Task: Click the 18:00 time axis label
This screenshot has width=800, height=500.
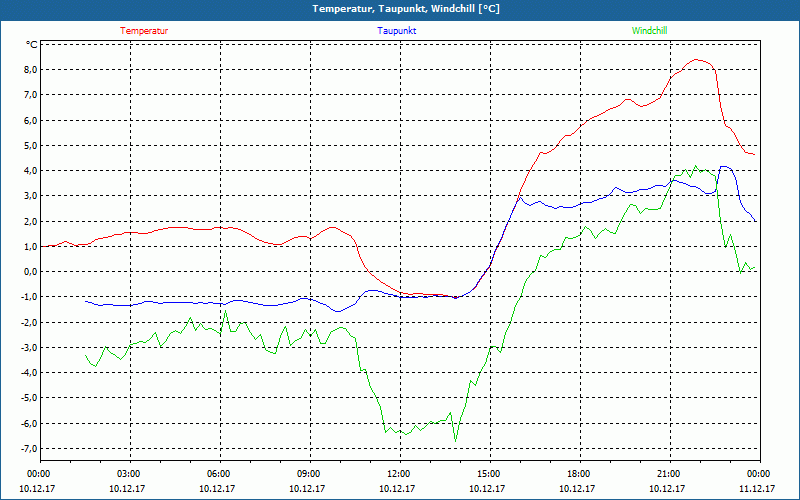Action: tap(578, 474)
